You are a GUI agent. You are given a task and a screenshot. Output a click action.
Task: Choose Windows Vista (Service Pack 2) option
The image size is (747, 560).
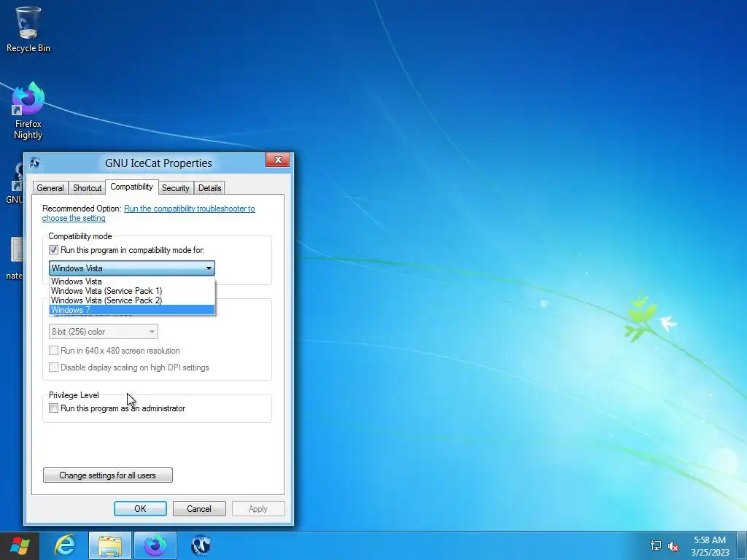[x=132, y=300]
